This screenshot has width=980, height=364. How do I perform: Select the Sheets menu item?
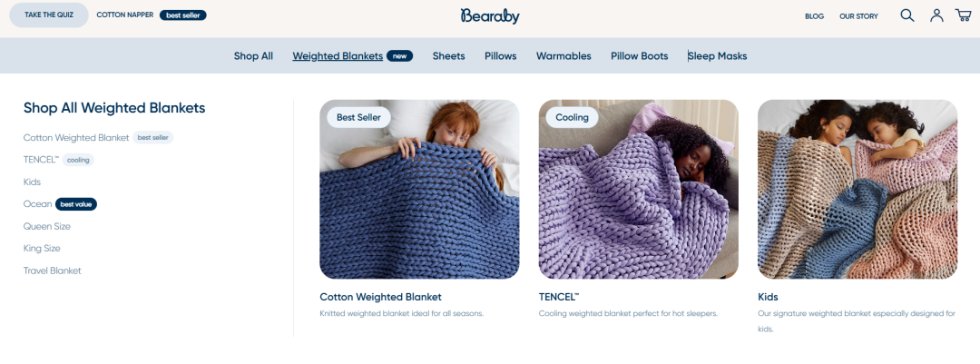tap(449, 55)
